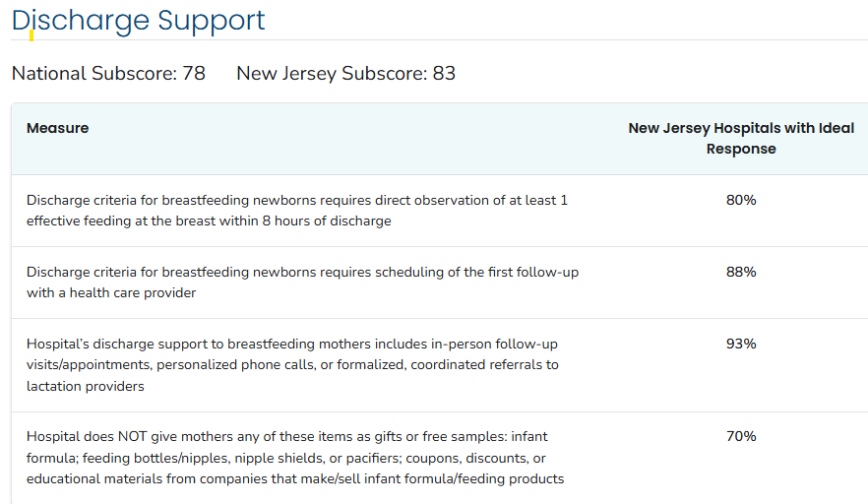Select the first follow-up scheduling measure row
The image size is (868, 504).
301,283
